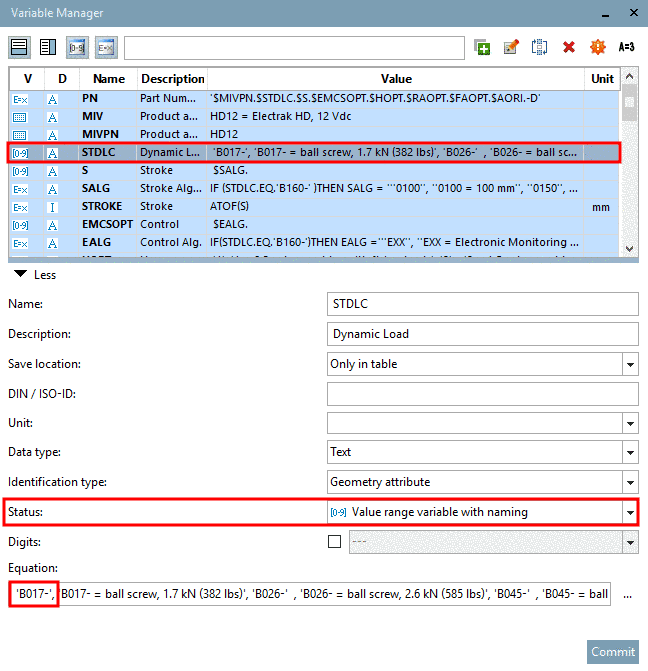Open the Identification type dropdown
This screenshot has height=671, width=648.
click(630, 482)
